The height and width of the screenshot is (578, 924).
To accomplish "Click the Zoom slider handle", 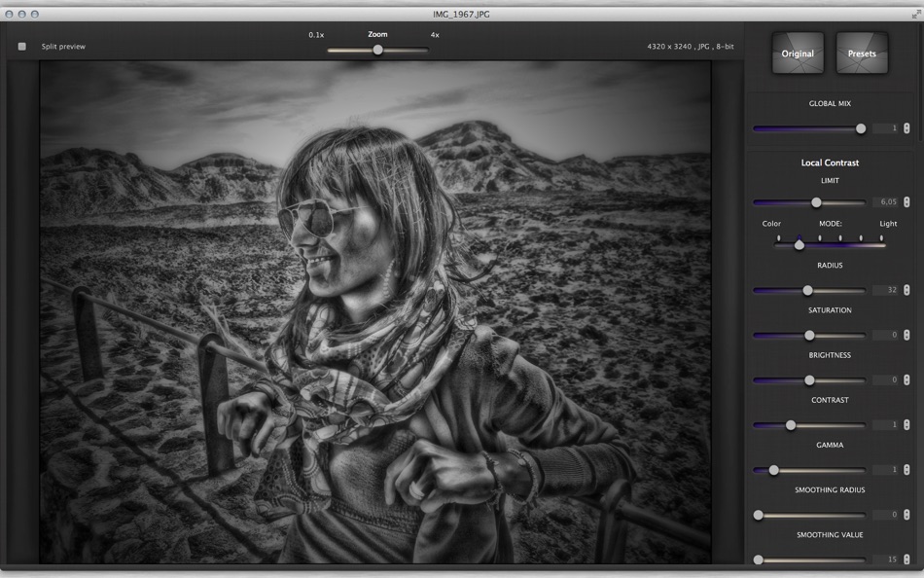I will pos(376,49).
